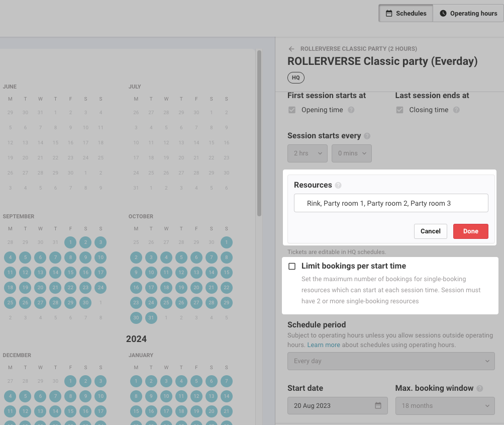
Task: Show help for Closing time
Action: tap(456, 110)
